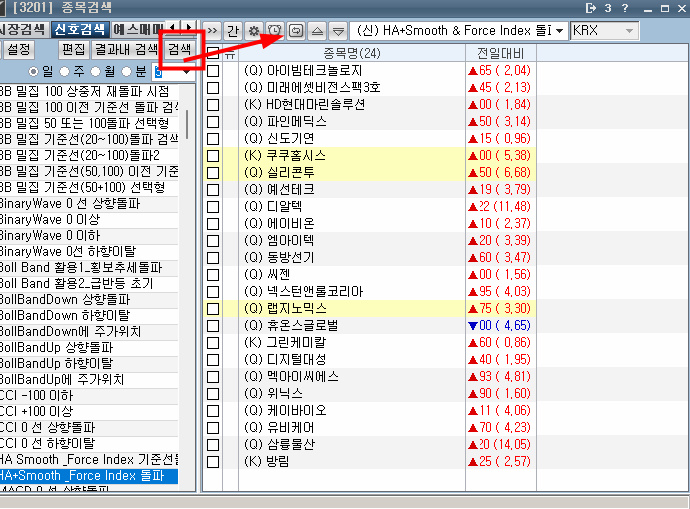Click the up triangle toolbar icon
The width and height of the screenshot is (690, 509).
coord(317,31)
